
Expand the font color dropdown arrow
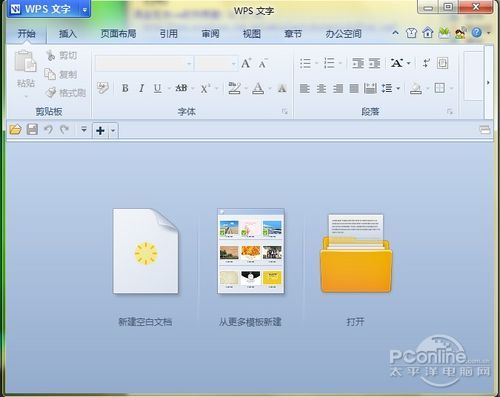[270, 89]
